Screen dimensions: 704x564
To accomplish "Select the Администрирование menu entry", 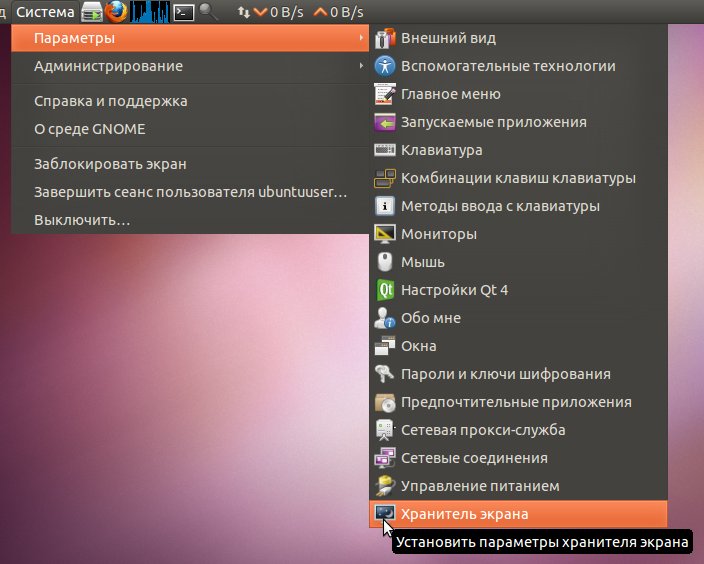I will coord(190,66).
